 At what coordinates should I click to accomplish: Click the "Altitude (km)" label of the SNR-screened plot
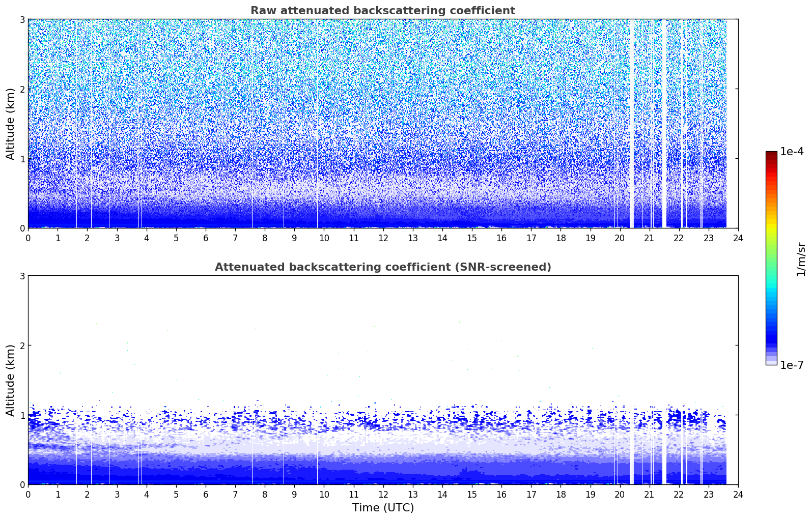(x=10, y=380)
